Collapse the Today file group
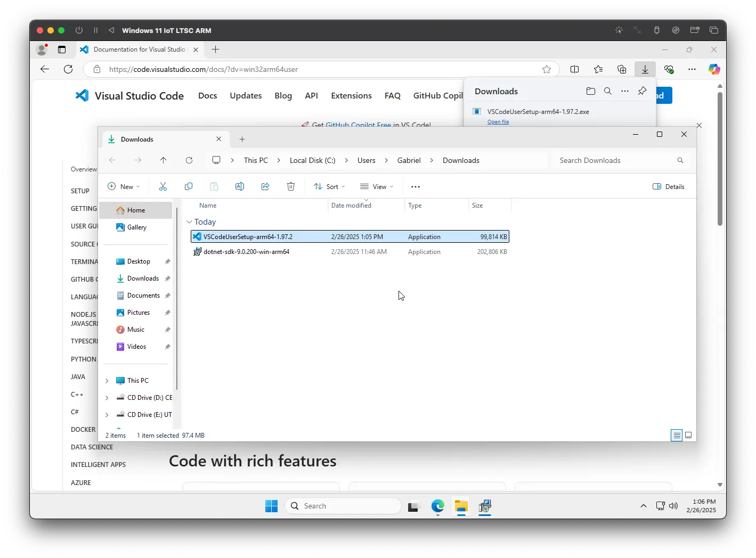 point(189,222)
